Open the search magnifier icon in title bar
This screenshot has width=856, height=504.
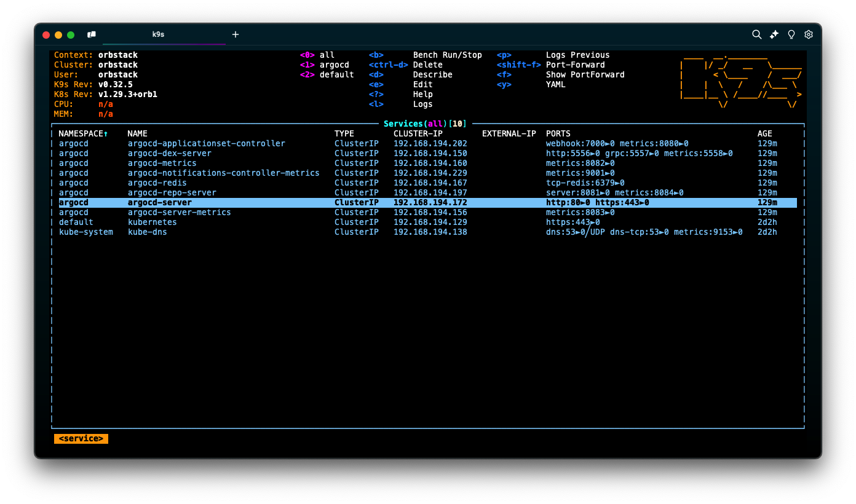click(x=757, y=34)
